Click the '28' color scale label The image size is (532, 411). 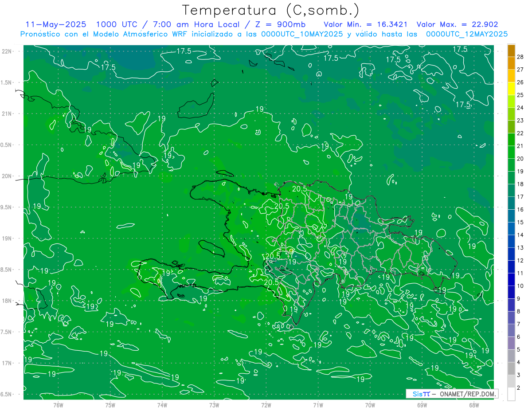520,57
